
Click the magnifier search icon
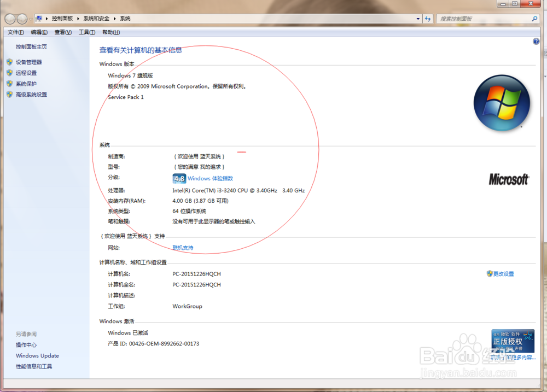point(534,19)
